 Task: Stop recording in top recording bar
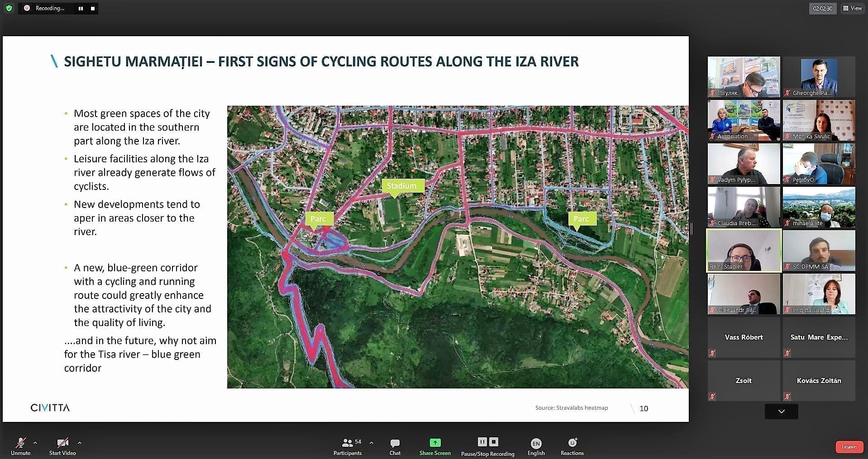coord(93,8)
